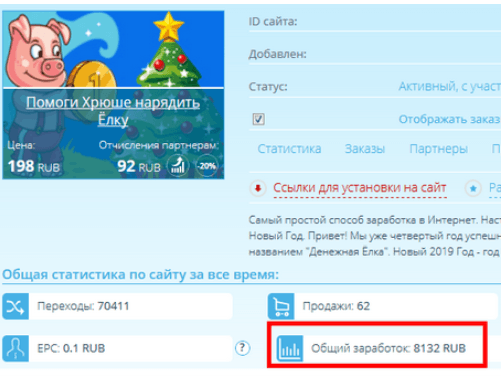503x376 pixels.
Task: Click the Переходы shuffle arrows icon
Action: click(15, 306)
